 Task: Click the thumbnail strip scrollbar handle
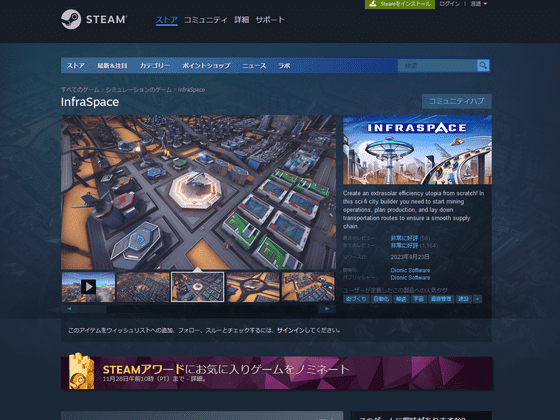(x=93, y=309)
